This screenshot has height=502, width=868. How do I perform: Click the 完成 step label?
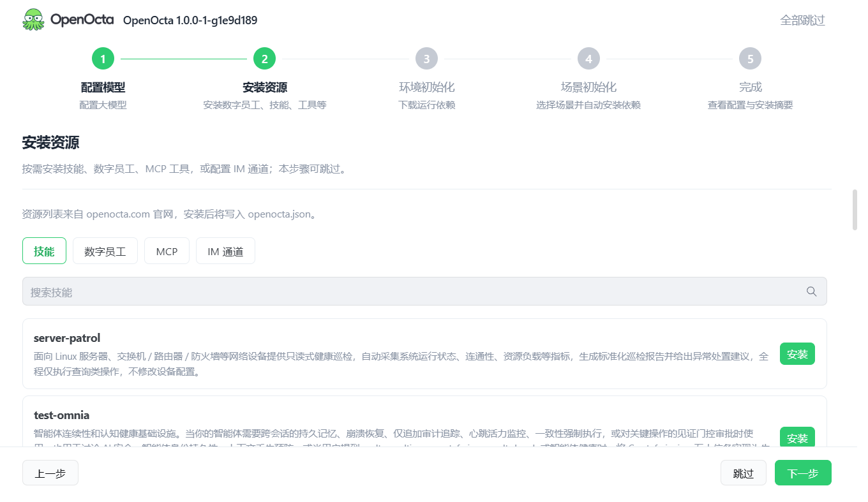[x=750, y=87]
